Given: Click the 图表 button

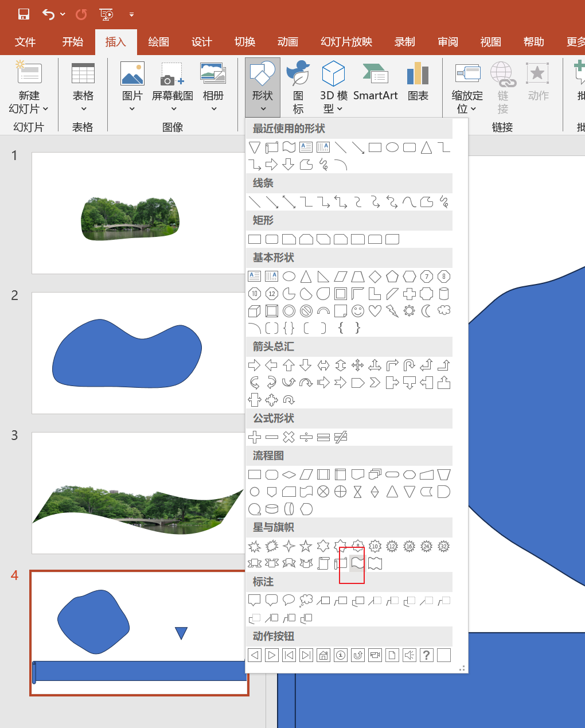Looking at the screenshot, I should pos(418,81).
